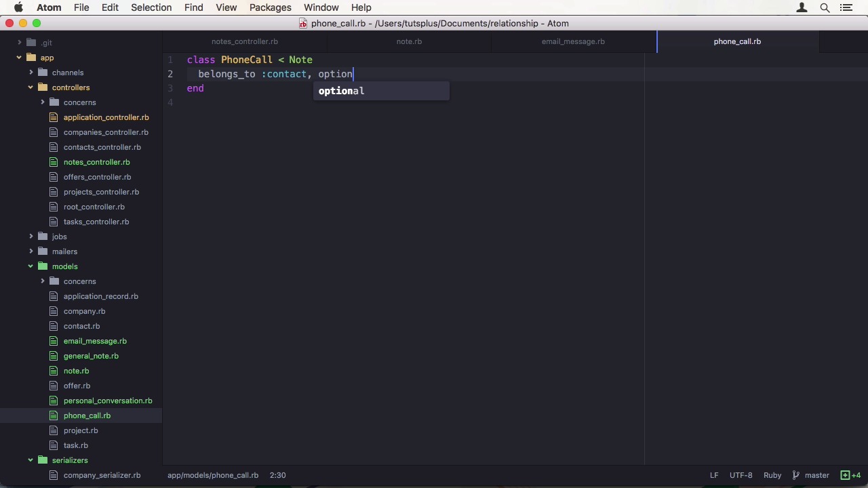Collapse the controllers folder arrow
This screenshot has height=488, width=868.
[x=31, y=87]
